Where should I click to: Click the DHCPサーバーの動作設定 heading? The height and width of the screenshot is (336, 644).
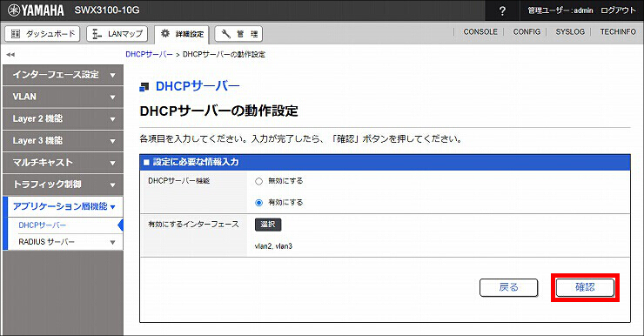tap(219, 111)
